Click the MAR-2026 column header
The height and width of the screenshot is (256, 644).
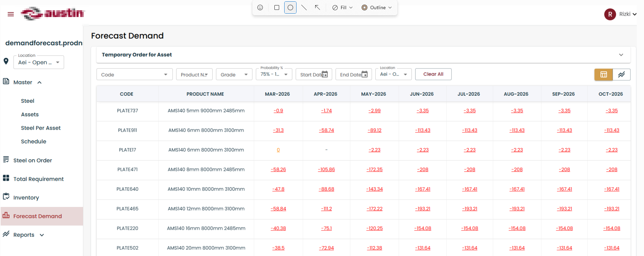(277, 94)
